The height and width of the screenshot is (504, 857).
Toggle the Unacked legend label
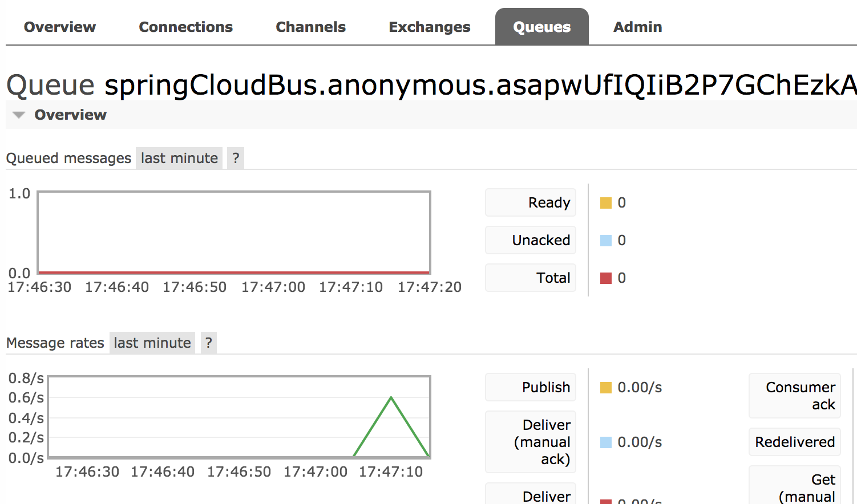531,240
